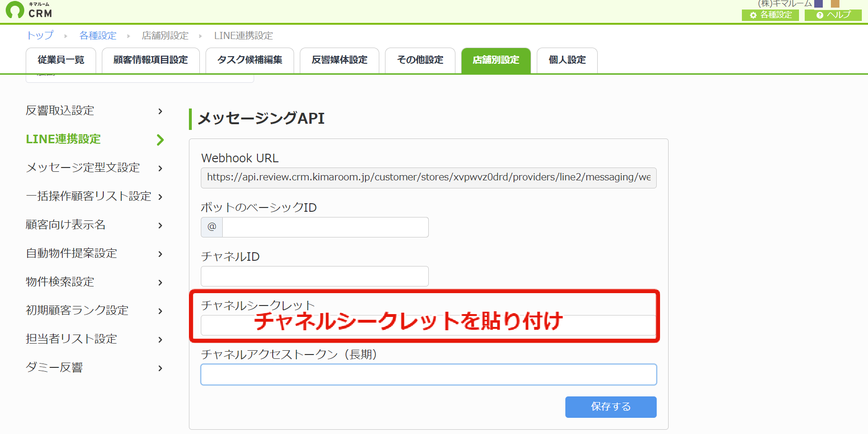Switch to その他設定 tab
Screen dimensions: 868x434
420,60
